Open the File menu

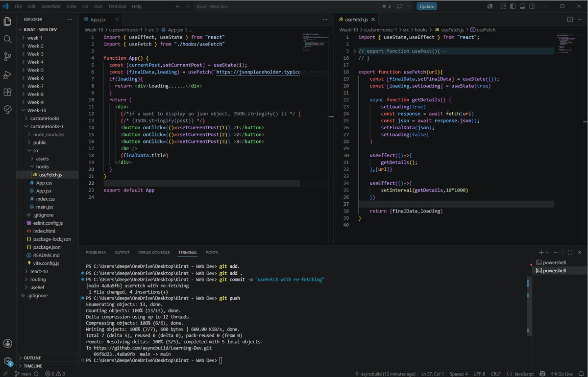[x=18, y=6]
